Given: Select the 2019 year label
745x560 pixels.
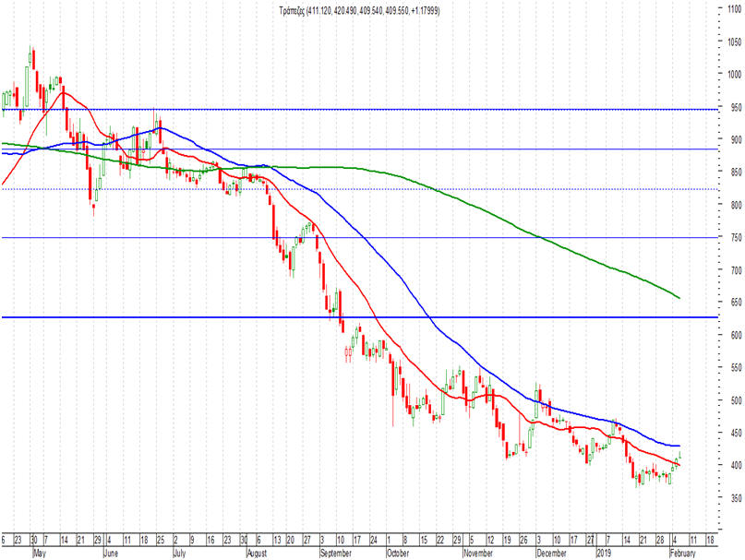Looking at the screenshot, I should tap(604, 554).
